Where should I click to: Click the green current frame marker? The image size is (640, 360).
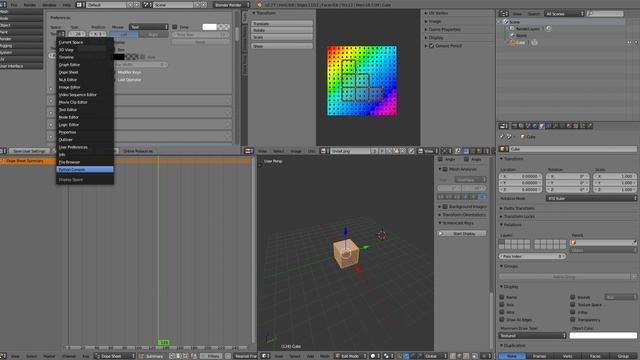pyautogui.click(x=163, y=342)
